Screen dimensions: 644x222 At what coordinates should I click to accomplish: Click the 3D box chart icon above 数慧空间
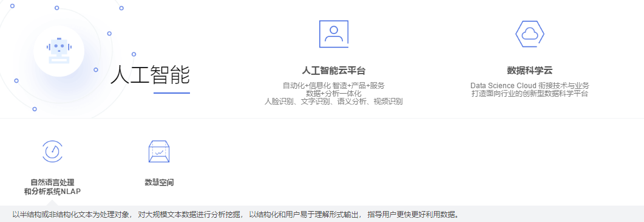coord(159,151)
